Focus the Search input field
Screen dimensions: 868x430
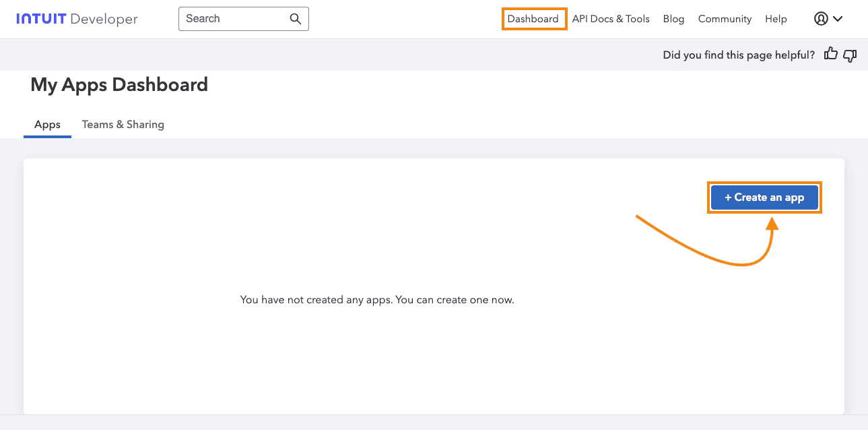(243, 19)
